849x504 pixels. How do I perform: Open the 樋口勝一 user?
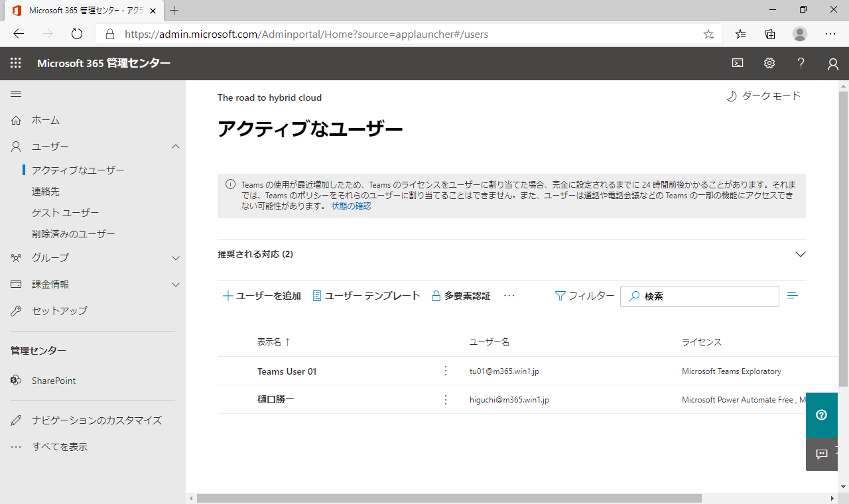tap(276, 400)
